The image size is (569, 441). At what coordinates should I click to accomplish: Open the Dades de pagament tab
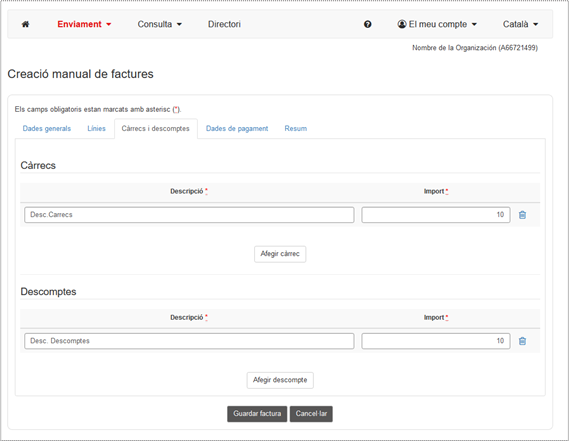point(237,128)
